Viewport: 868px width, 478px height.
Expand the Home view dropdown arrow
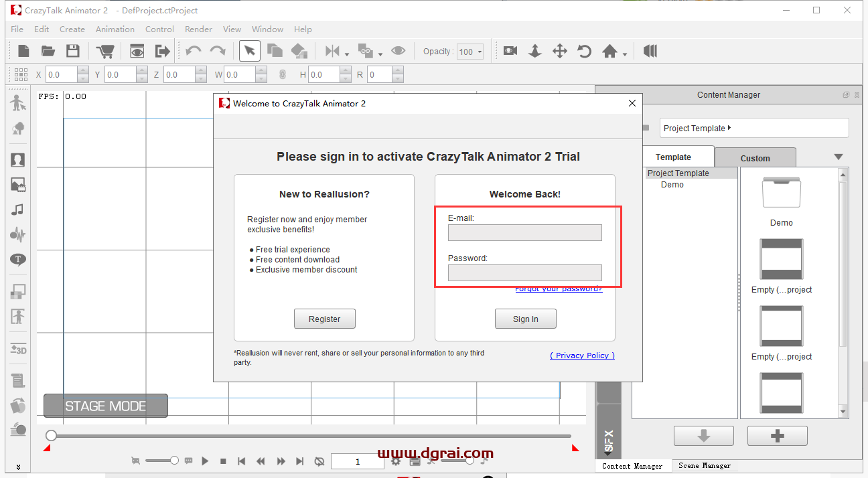tap(625, 54)
